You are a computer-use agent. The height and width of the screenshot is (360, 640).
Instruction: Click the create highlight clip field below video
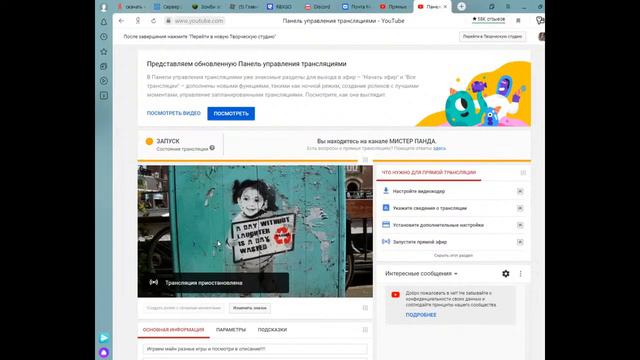click(x=183, y=308)
